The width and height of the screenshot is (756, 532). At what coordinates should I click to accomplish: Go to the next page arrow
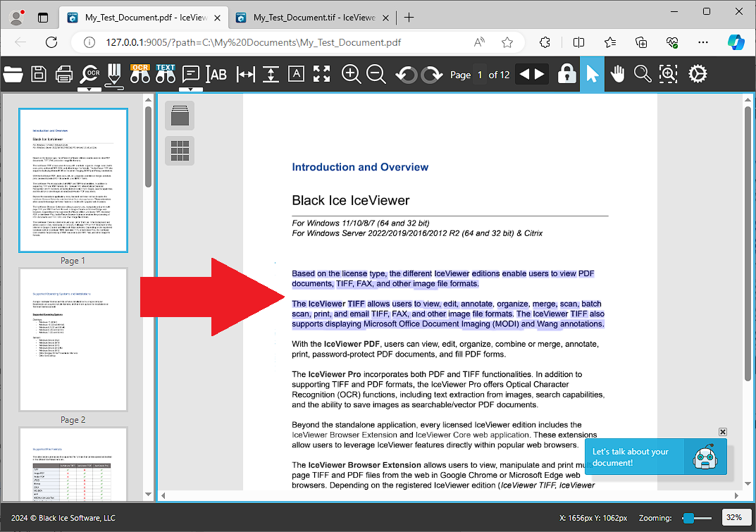click(x=540, y=74)
